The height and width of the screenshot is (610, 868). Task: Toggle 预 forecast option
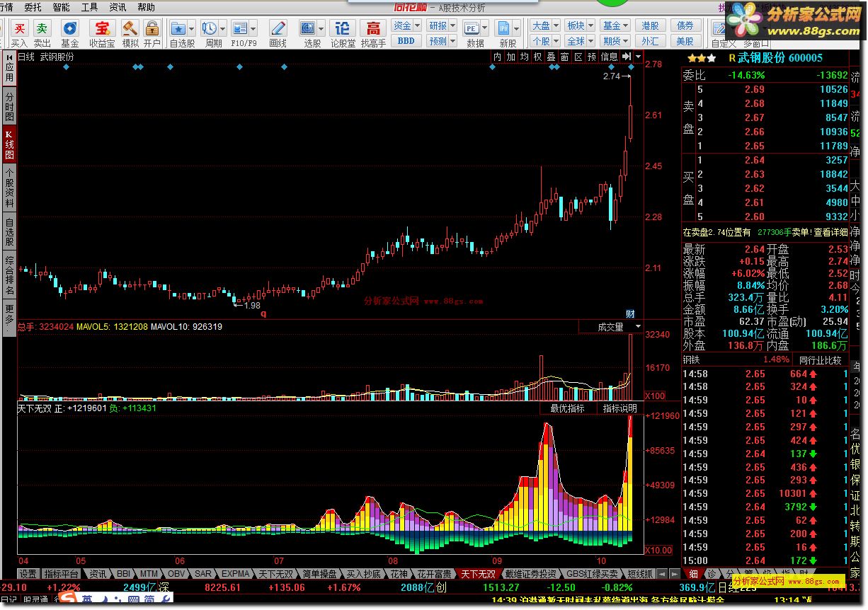592,57
